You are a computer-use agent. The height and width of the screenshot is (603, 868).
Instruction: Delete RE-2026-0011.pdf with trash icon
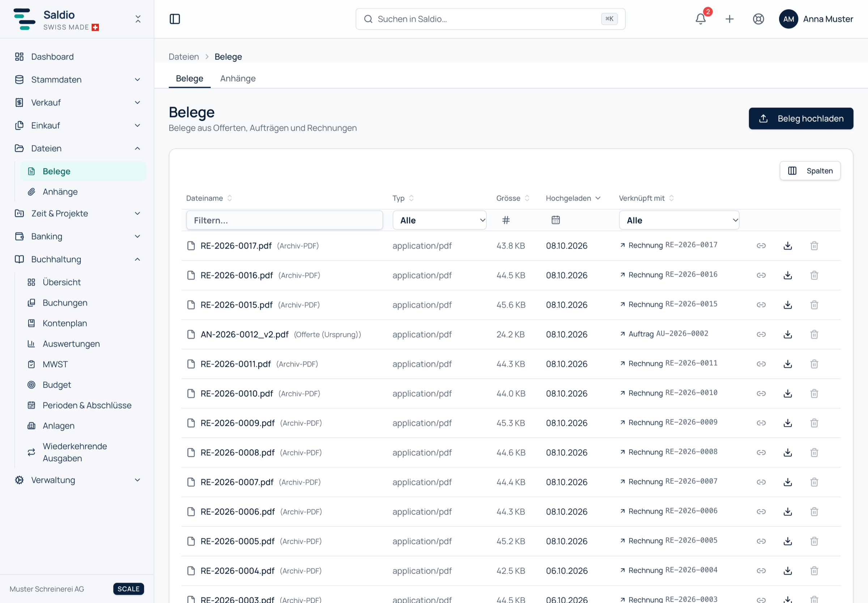pyautogui.click(x=814, y=364)
